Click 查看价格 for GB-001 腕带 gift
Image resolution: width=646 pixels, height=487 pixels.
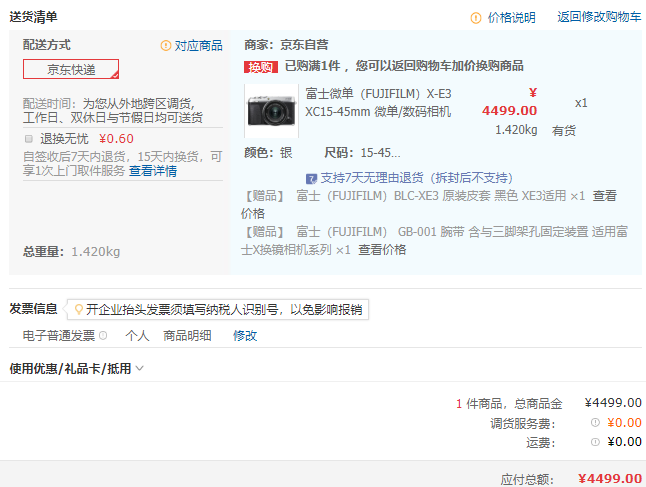tap(382, 250)
